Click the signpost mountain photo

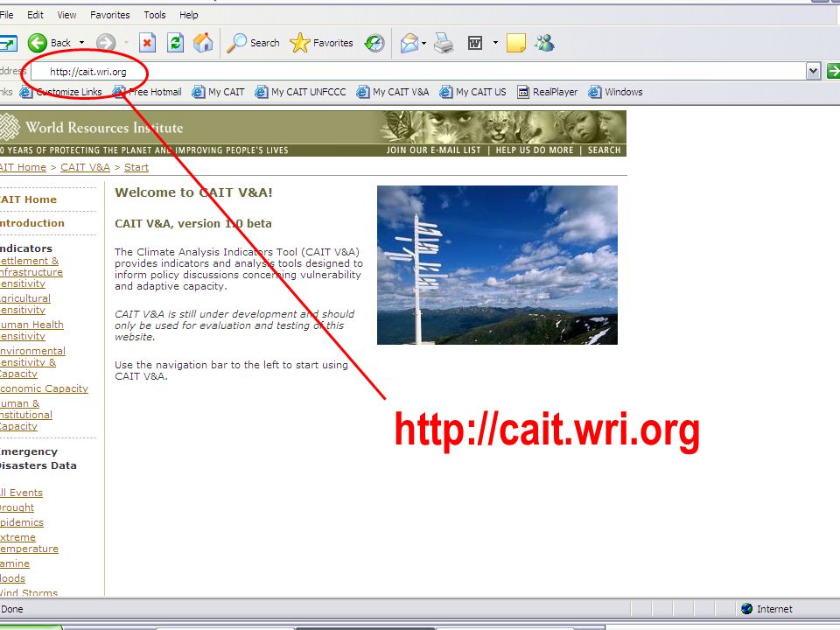click(x=497, y=264)
